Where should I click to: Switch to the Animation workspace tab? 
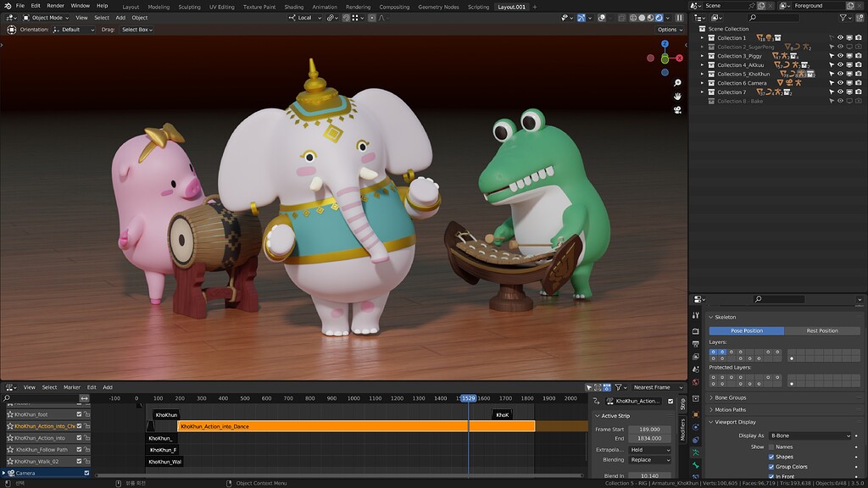click(x=324, y=6)
